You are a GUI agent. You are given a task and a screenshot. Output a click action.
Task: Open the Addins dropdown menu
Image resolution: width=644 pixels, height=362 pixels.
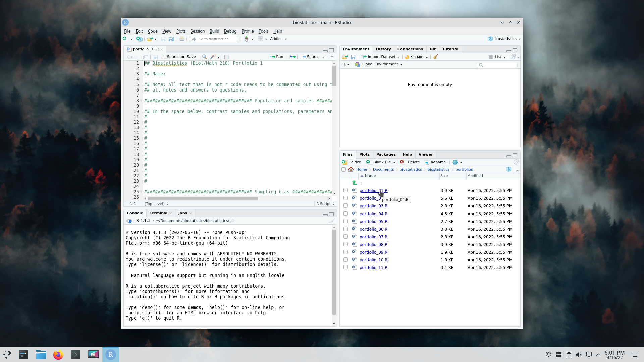[x=278, y=39]
